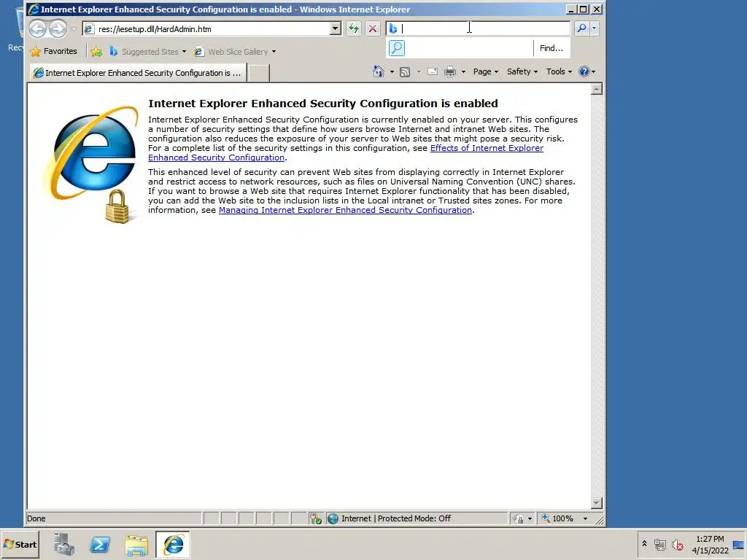Click the search suggestion magnifier icon

[x=396, y=48]
